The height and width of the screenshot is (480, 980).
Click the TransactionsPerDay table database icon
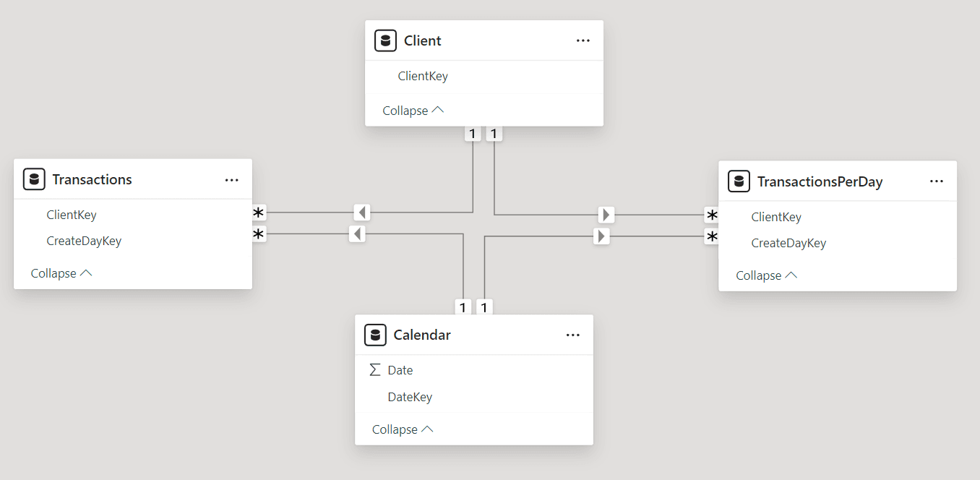pos(739,181)
